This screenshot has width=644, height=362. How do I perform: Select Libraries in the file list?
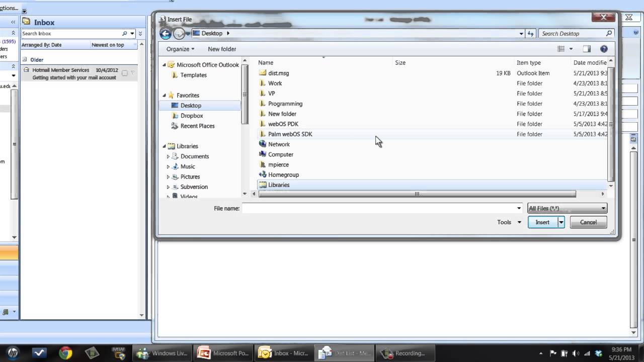pyautogui.click(x=279, y=185)
